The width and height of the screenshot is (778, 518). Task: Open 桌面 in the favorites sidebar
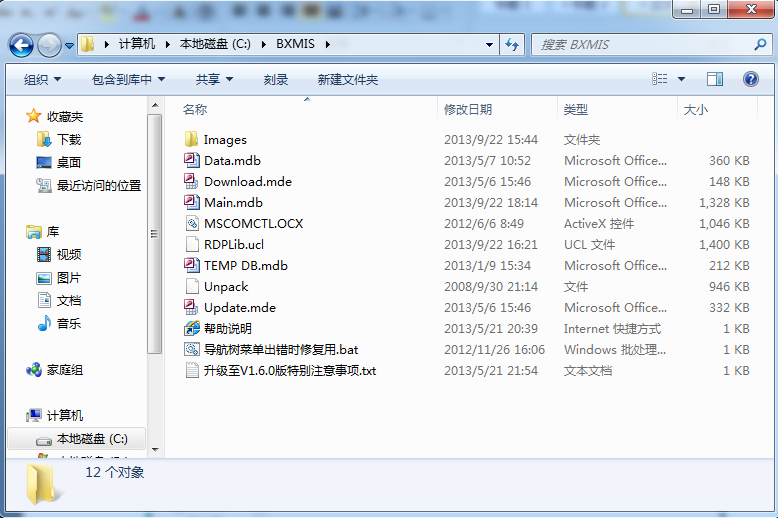[x=59, y=162]
